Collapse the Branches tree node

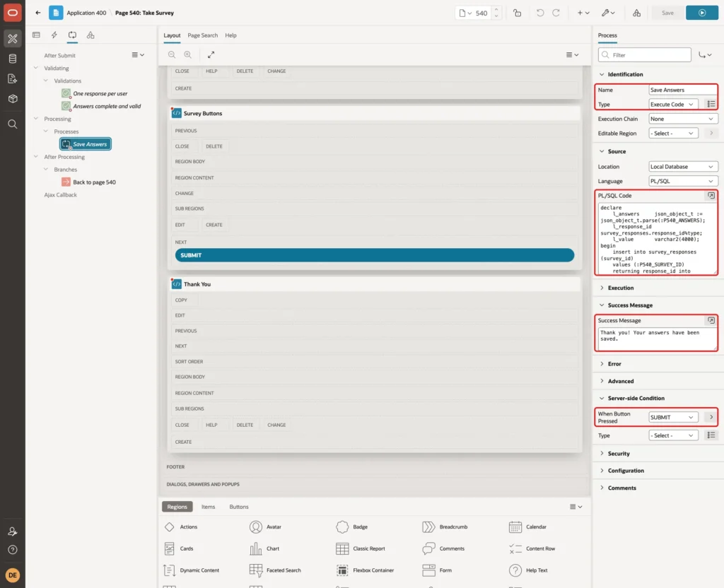tap(46, 170)
